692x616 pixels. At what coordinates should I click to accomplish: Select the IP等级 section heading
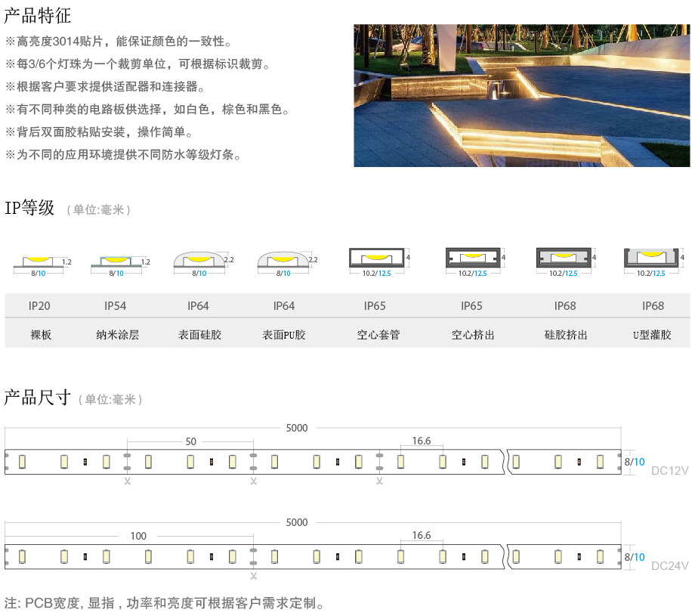coord(30,208)
